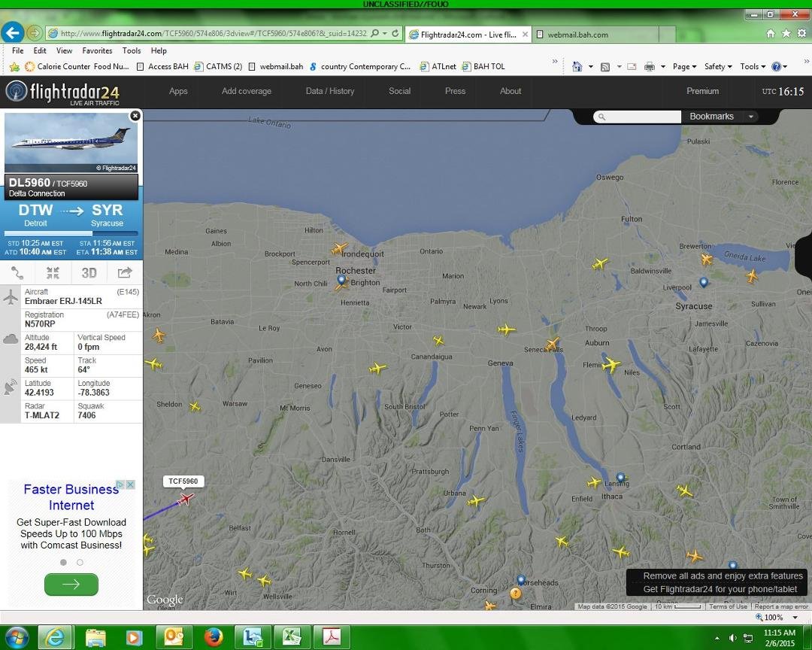The image size is (812, 650).
Task: Expand the address bar autocomplete dropdown arrow
Action: click(x=385, y=33)
